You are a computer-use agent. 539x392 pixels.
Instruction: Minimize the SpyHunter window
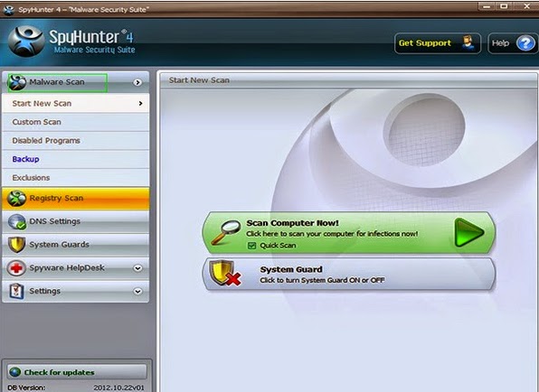point(486,6)
